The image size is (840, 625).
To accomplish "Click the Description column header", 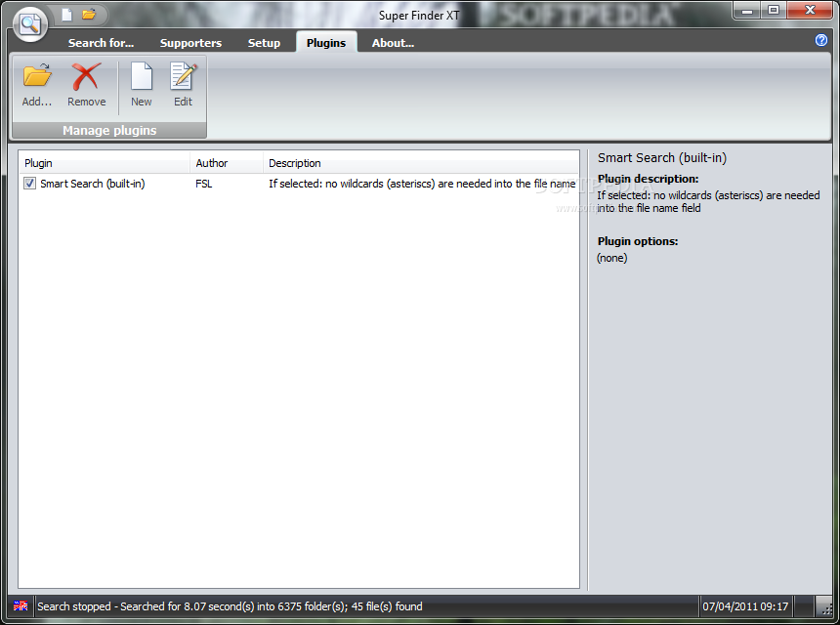I will tap(421, 163).
